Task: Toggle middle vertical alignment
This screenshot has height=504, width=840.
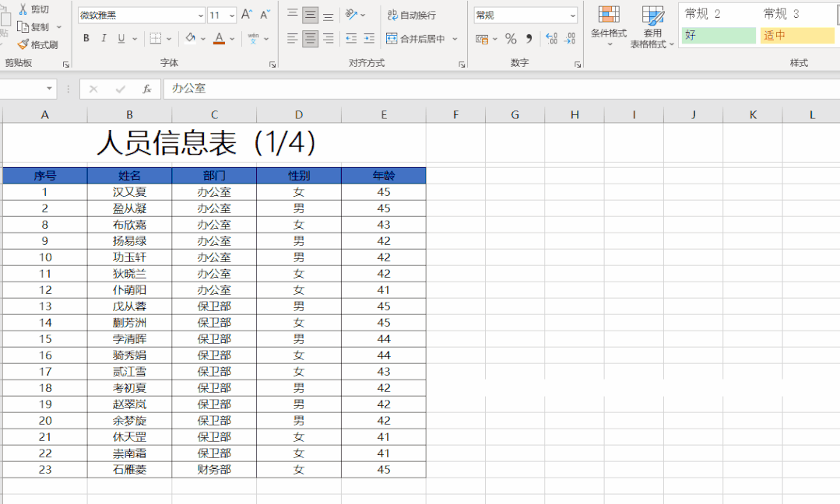Action: (x=310, y=15)
